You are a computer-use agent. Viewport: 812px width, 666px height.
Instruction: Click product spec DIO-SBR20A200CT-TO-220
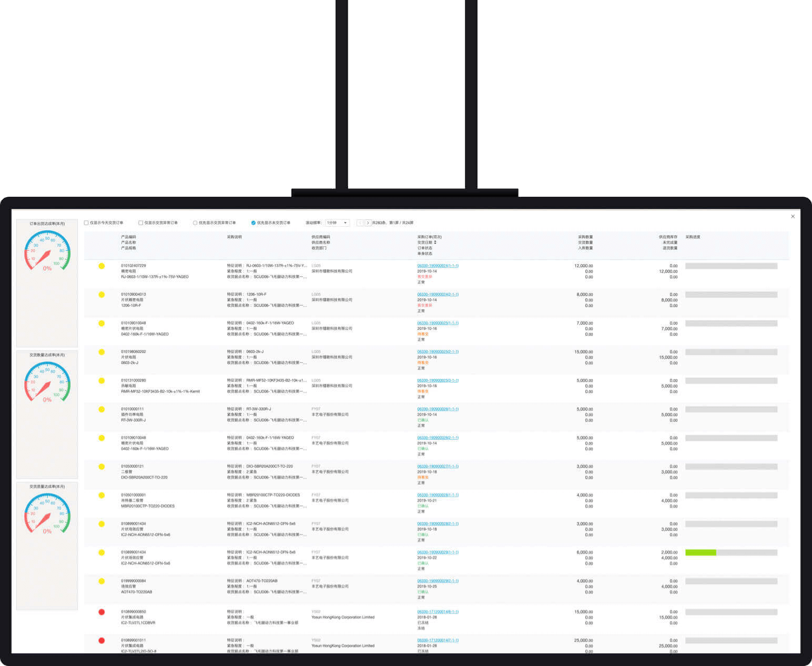(144, 478)
